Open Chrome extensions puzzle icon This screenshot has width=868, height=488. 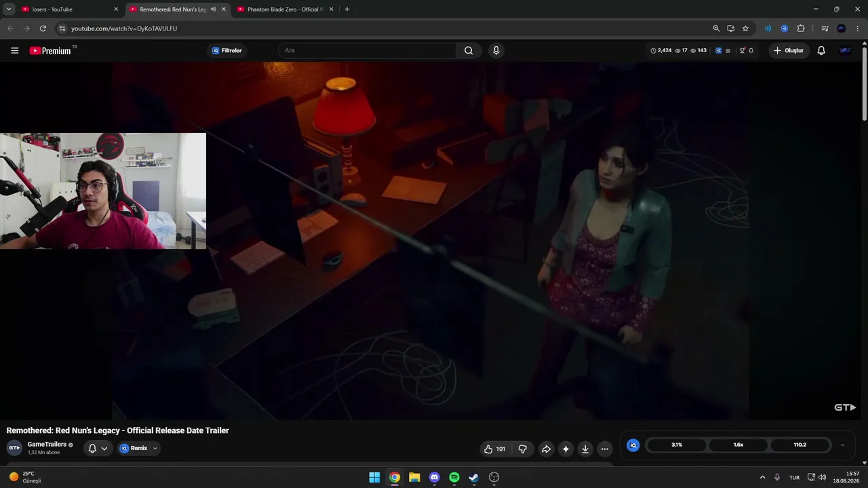[801, 28]
